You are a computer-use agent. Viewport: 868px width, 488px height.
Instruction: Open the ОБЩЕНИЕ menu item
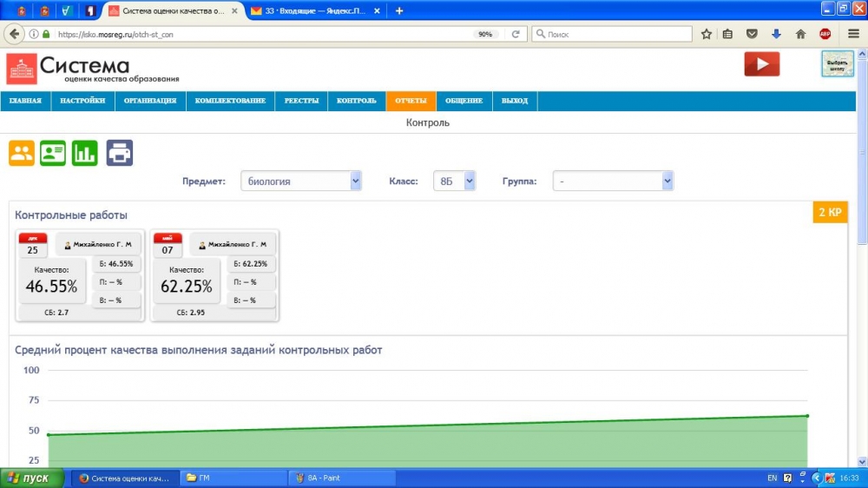[x=464, y=101]
